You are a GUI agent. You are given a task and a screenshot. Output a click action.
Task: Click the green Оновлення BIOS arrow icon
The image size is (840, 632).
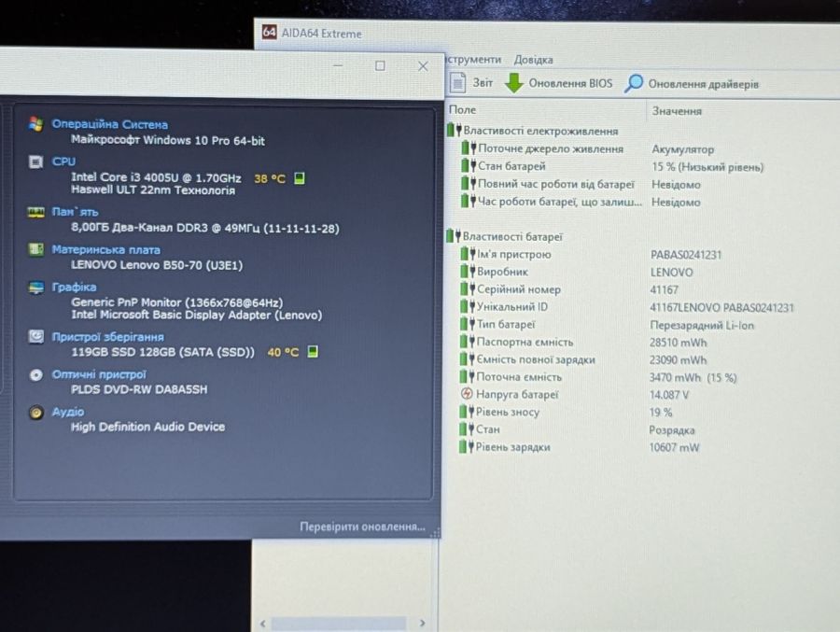(513, 82)
